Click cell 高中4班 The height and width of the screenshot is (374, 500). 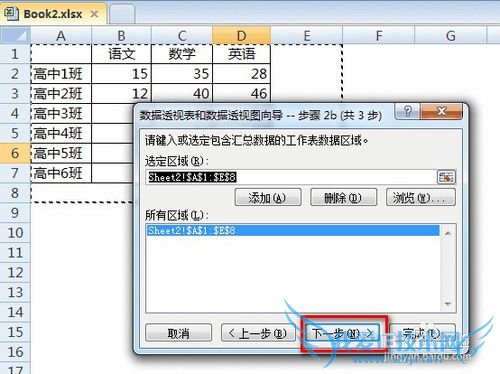(x=61, y=133)
